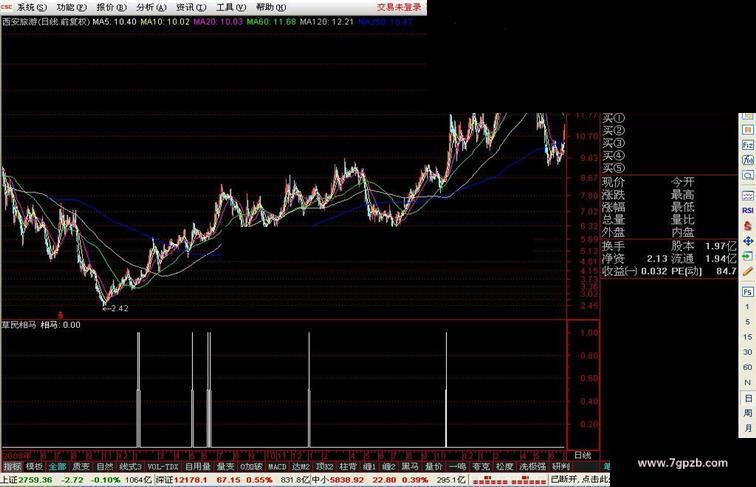Click the Fiz icon in right sidebar

point(747,145)
